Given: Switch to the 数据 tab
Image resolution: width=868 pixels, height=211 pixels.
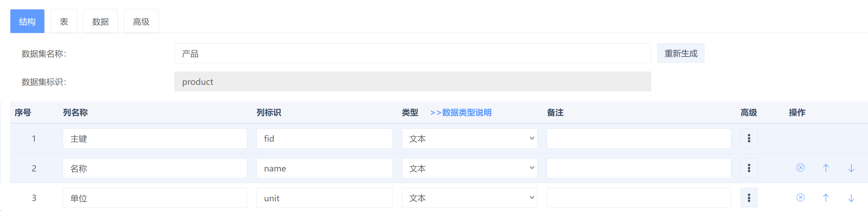Looking at the screenshot, I should [100, 21].
